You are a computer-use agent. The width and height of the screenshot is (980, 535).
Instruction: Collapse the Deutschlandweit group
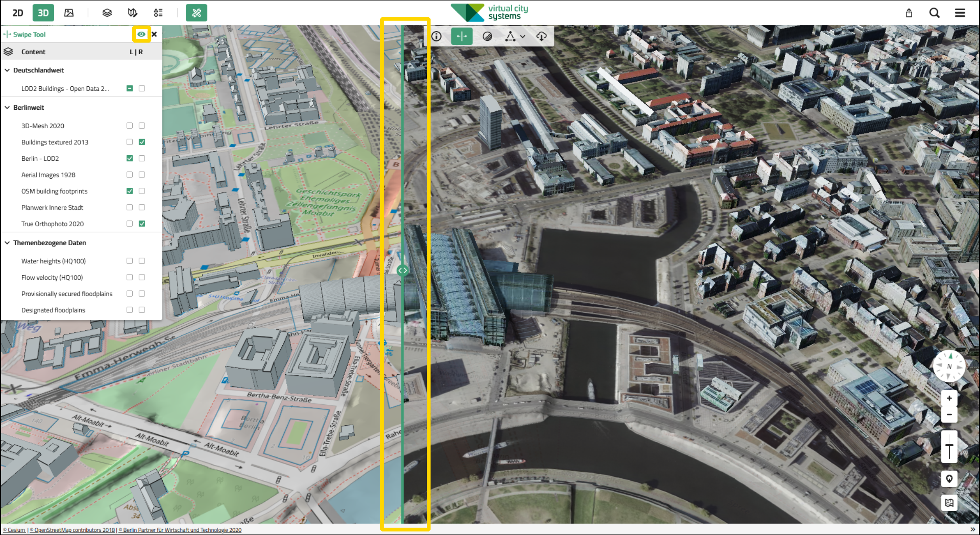(7, 70)
